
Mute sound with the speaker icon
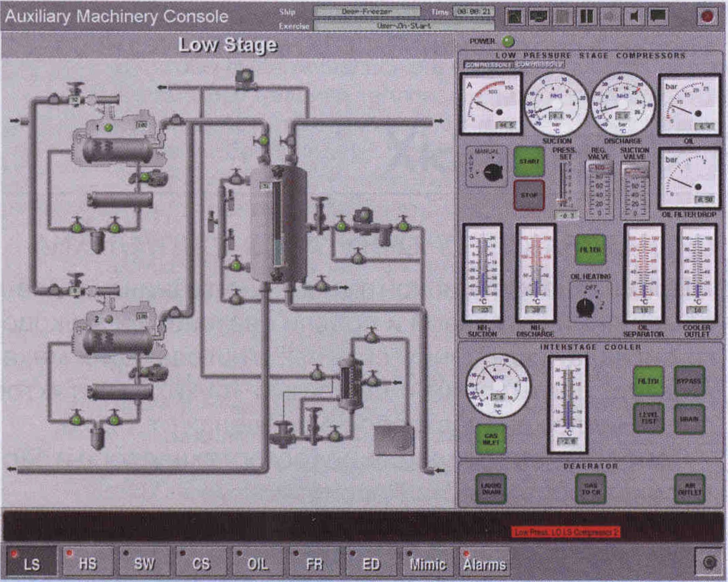click(x=634, y=16)
